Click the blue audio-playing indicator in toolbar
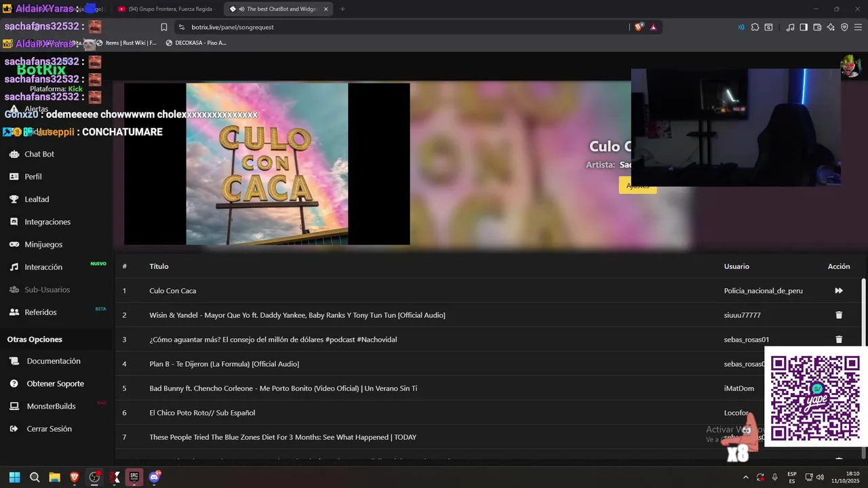Image resolution: width=868 pixels, height=488 pixels. coord(741,27)
